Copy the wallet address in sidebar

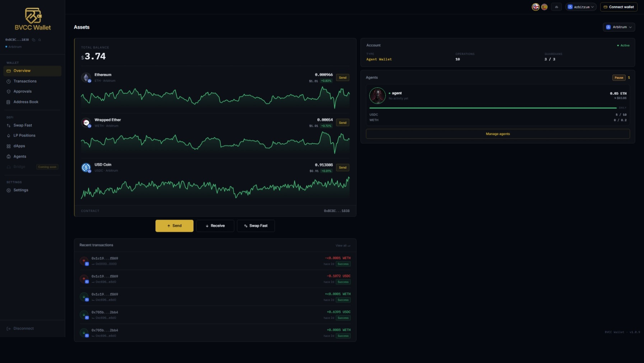(34, 40)
